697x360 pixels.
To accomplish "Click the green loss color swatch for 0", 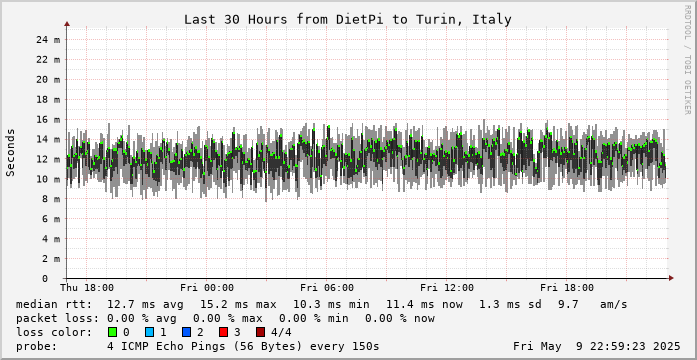I will [x=112, y=332].
